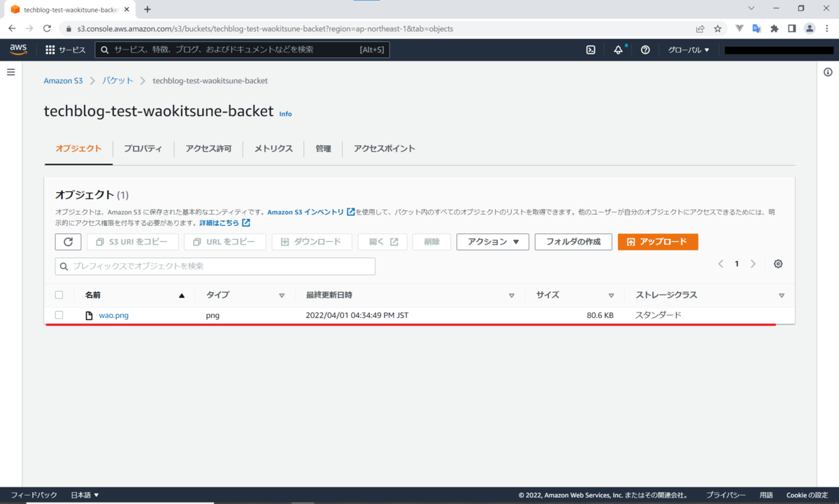Open the Chrome three-dot menu

(x=828, y=29)
